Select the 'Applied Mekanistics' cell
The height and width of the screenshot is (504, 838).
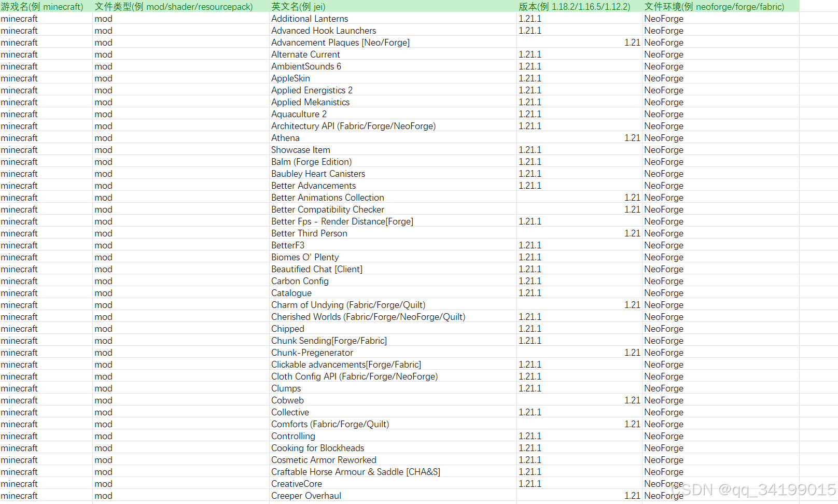click(x=393, y=102)
